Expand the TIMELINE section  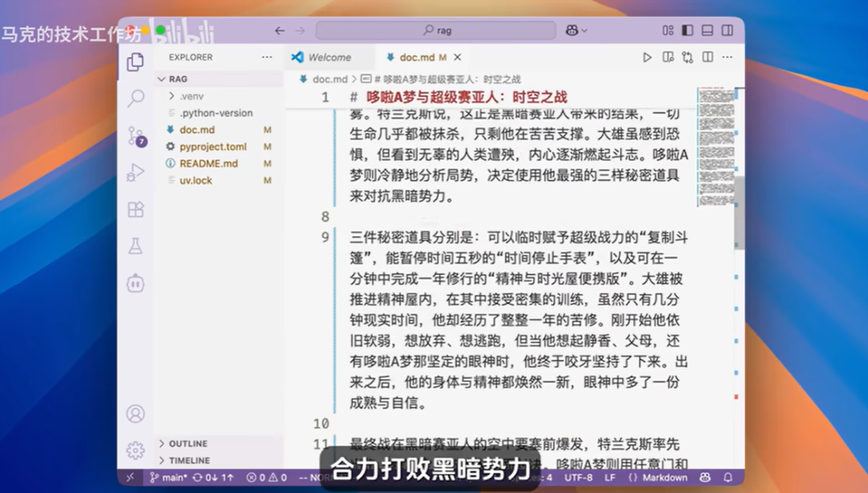(219, 460)
